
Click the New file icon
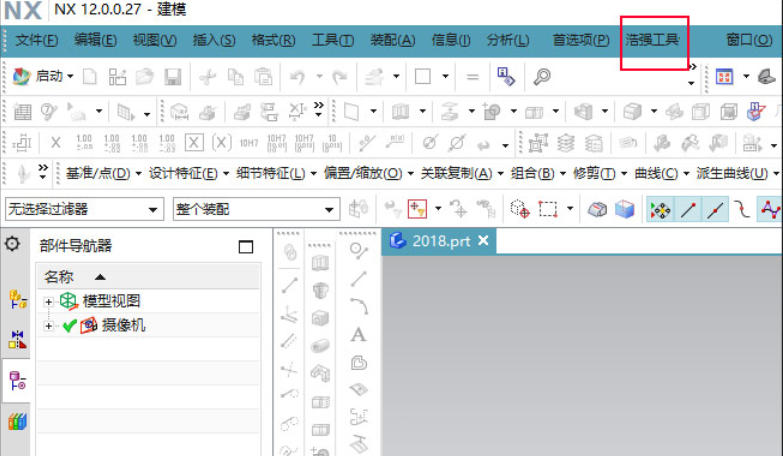(89, 76)
